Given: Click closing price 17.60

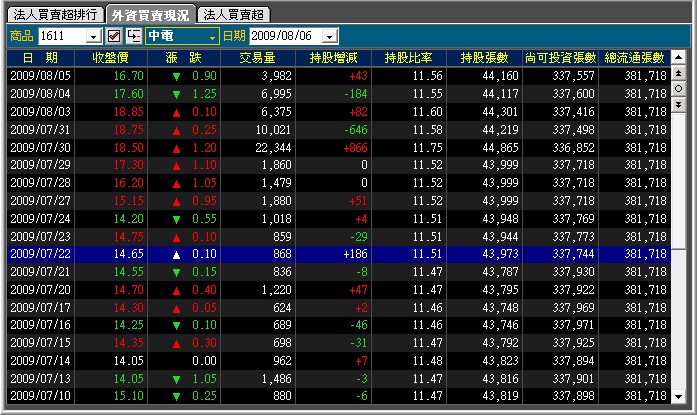Looking at the screenshot, I should coord(128,94).
